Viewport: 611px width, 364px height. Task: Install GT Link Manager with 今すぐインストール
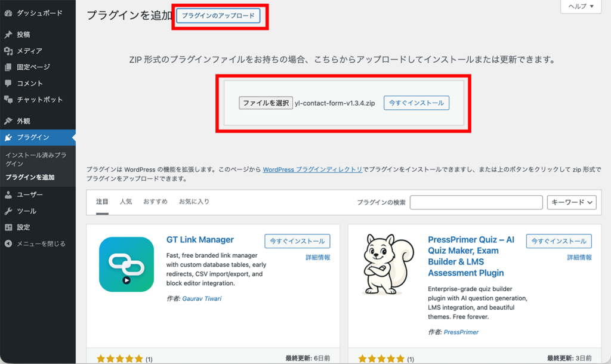pyautogui.click(x=298, y=241)
